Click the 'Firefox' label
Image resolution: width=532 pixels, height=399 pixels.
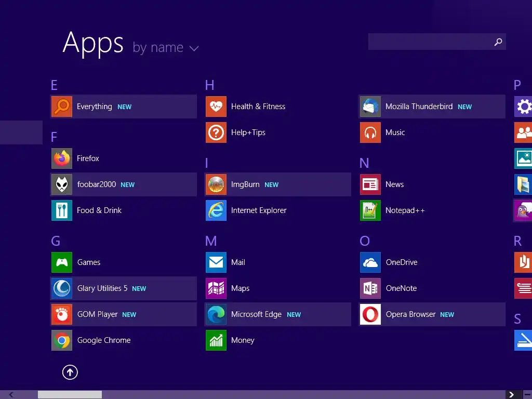tap(88, 158)
